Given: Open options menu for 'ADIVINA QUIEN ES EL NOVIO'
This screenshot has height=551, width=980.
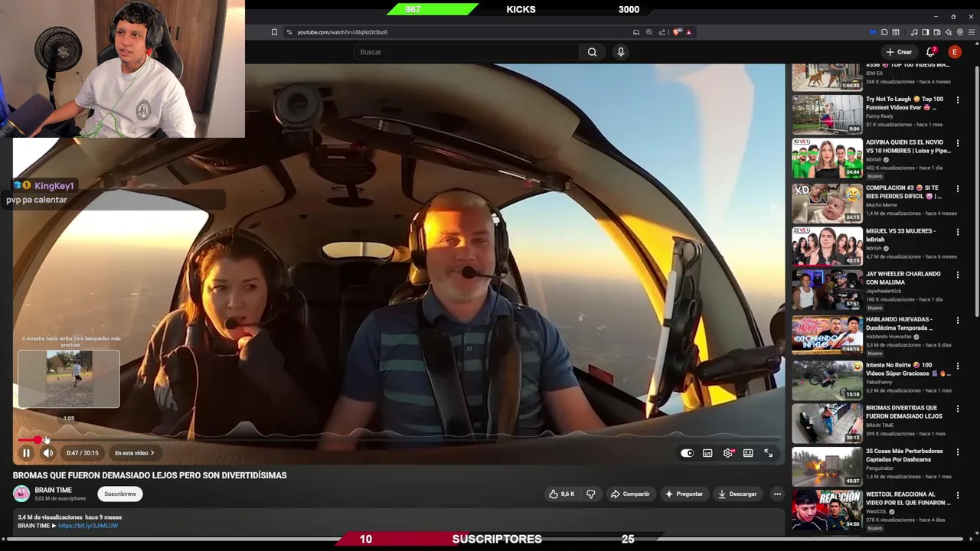Looking at the screenshot, I should coord(958,143).
